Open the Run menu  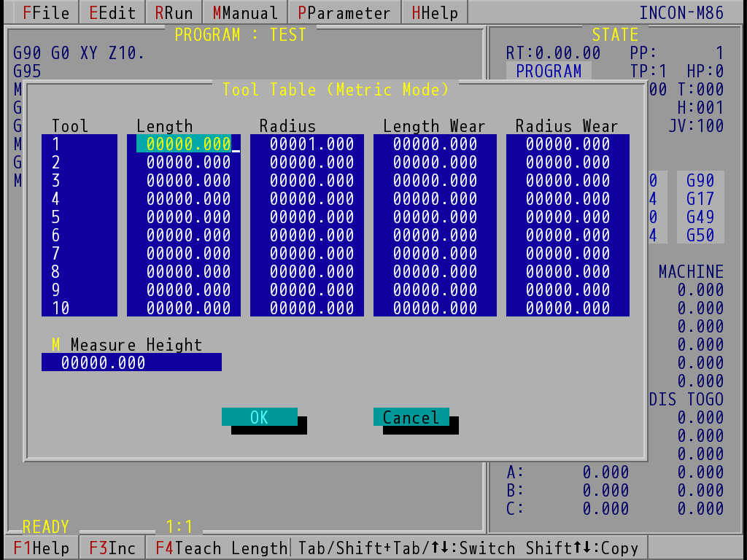(174, 13)
